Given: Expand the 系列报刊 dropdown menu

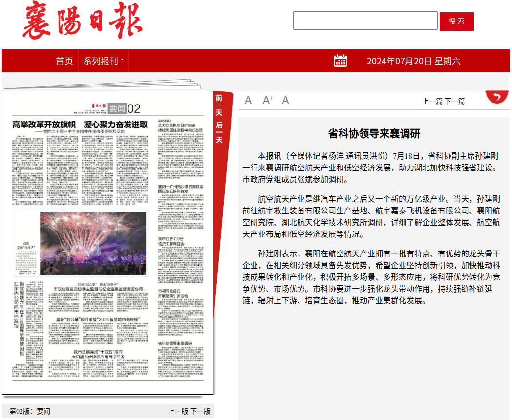Looking at the screenshot, I should (103, 61).
